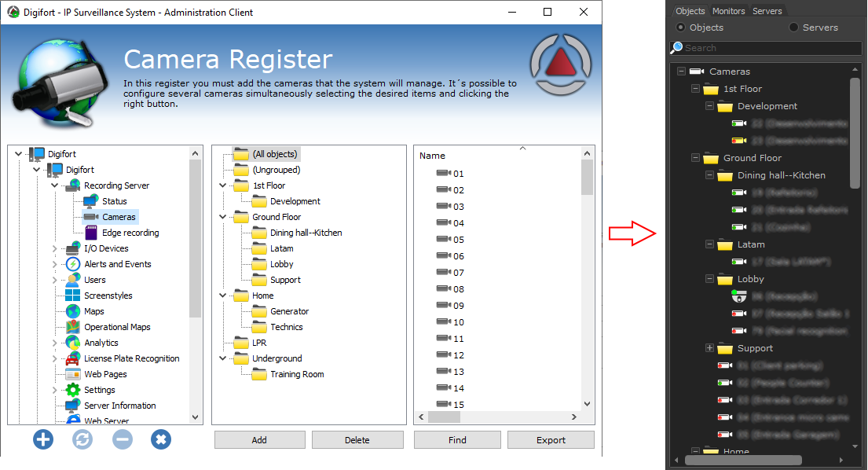Select the LPR folder
The width and height of the screenshot is (868, 470).
coord(259,343)
